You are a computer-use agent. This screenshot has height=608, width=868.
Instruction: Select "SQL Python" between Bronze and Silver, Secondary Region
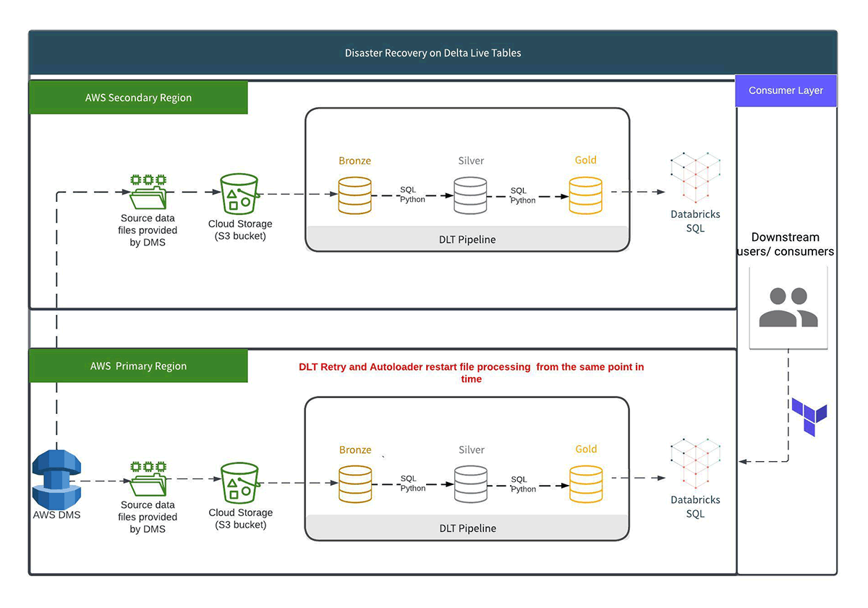[x=412, y=195]
